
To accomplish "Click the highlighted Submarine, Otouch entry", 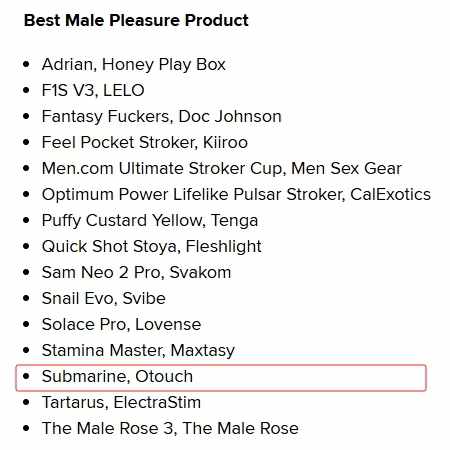I will [221, 378].
